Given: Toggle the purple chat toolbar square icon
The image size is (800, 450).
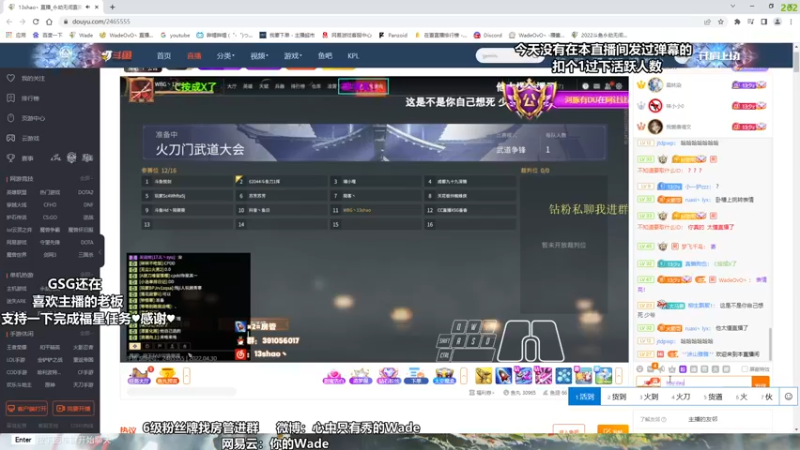Looking at the screenshot, I should 683,369.
